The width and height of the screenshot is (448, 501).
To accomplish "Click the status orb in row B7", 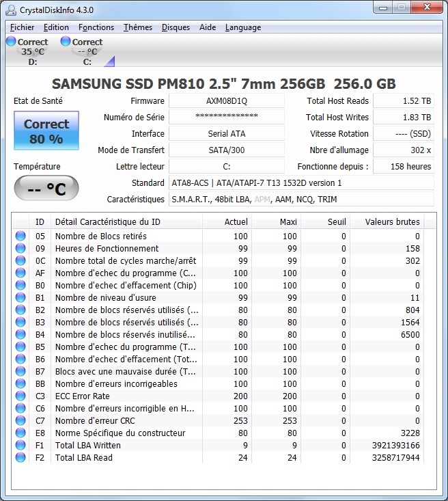I will 20,371.
